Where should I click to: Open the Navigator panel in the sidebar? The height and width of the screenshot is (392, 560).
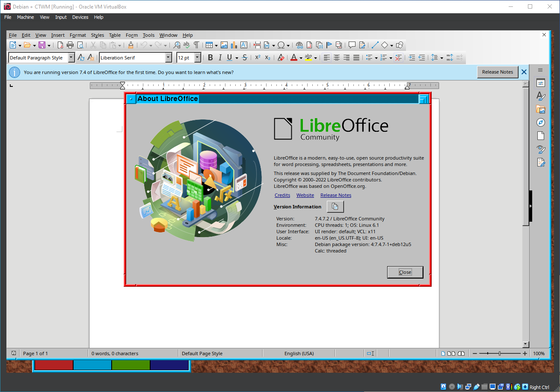[541, 122]
